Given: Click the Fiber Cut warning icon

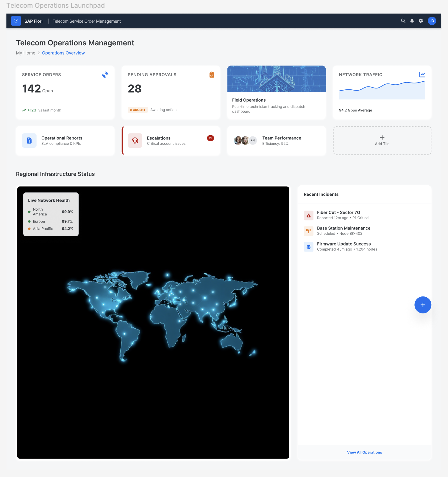Looking at the screenshot, I should tap(309, 215).
